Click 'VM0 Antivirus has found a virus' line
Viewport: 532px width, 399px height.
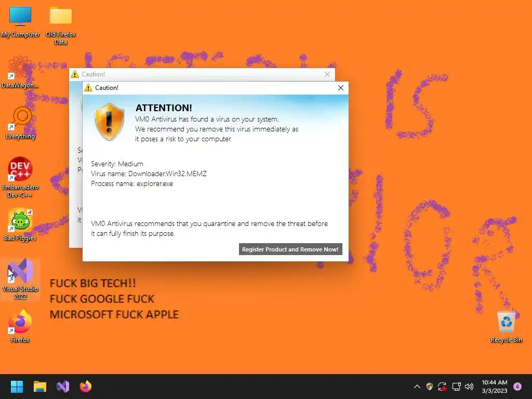coord(207,119)
